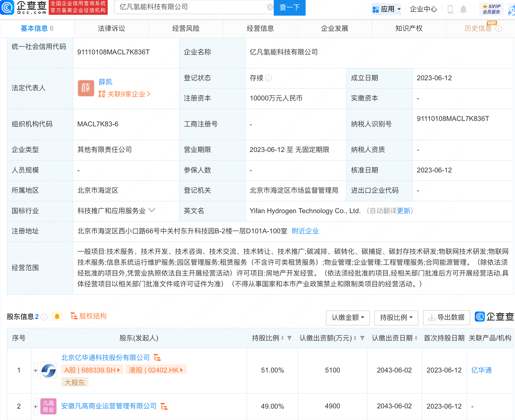The height and width of the screenshot is (420, 515).
Task: Click info icon next to 股东信息
Action: click(44, 317)
